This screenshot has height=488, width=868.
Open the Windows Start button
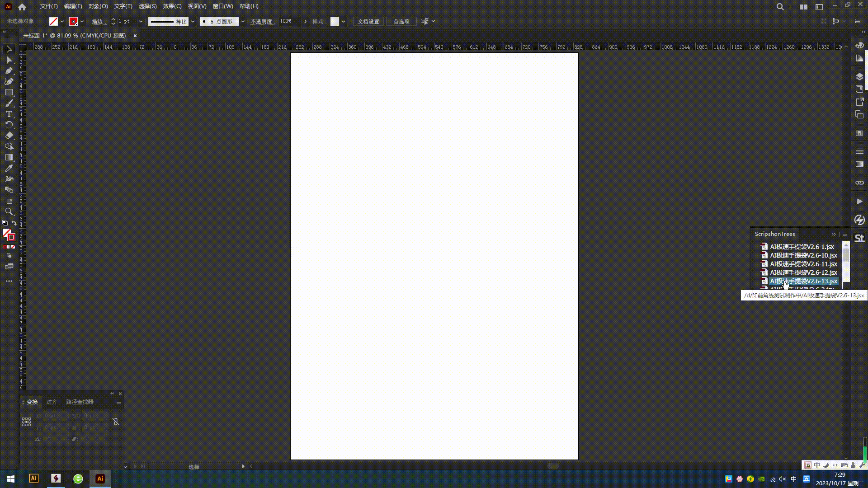pyautogui.click(x=11, y=479)
